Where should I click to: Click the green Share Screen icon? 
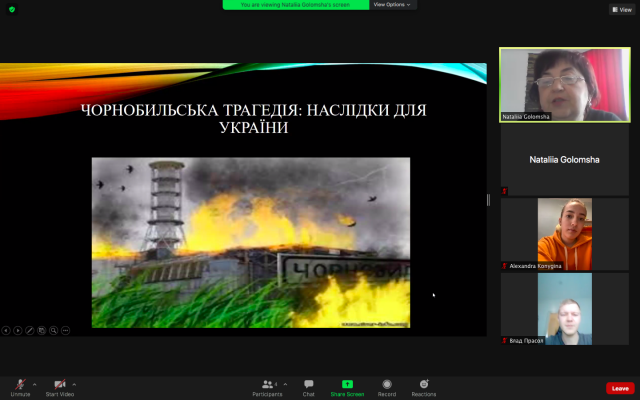(x=347, y=384)
